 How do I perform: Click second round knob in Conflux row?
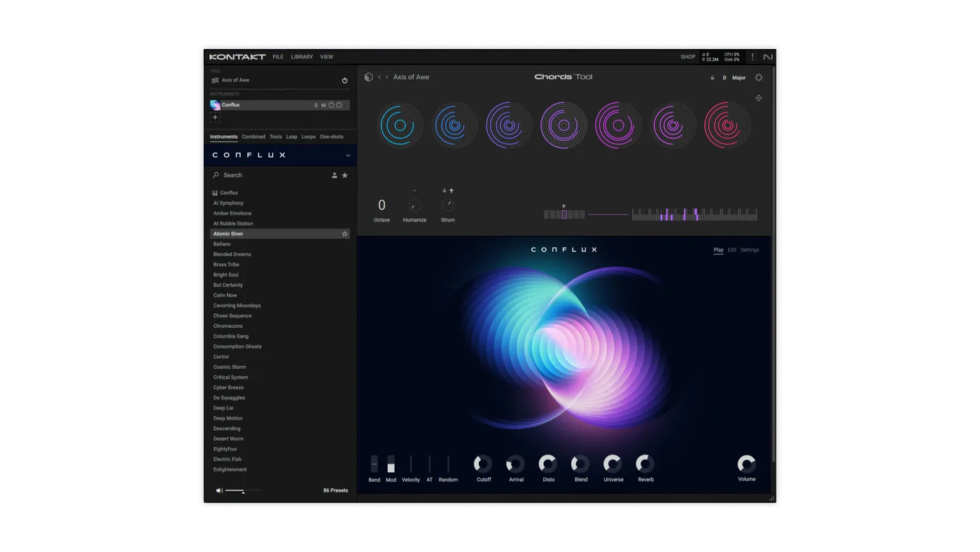[339, 105]
